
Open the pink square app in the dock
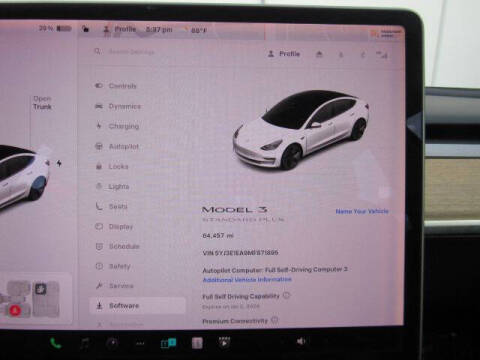(197, 343)
